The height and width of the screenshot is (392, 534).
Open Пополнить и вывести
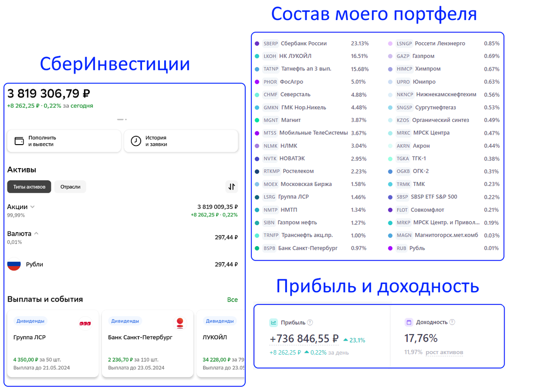coord(64,141)
